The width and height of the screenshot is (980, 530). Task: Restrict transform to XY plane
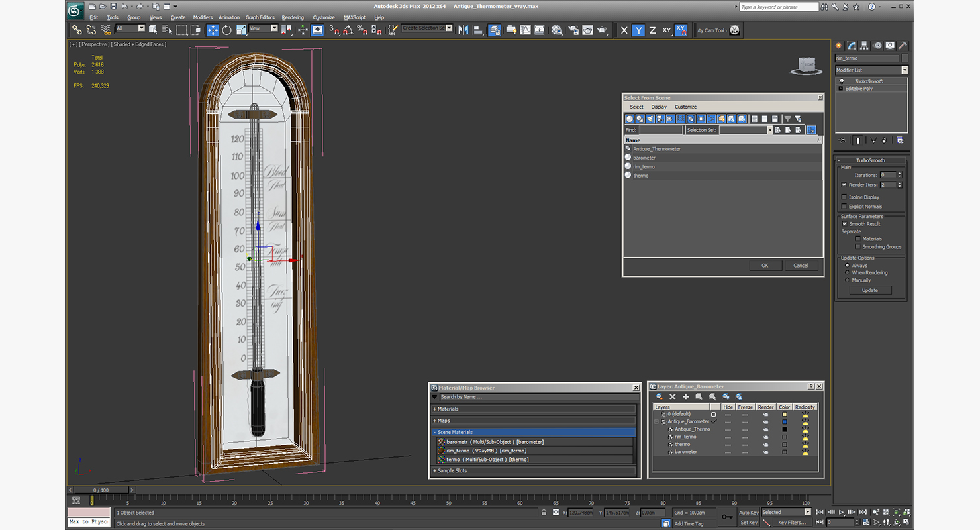pos(667,30)
